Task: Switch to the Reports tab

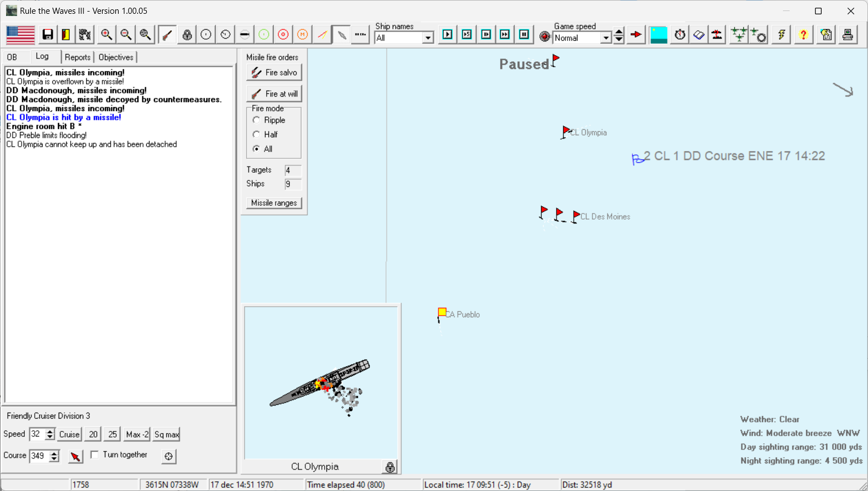Action: 77,57
